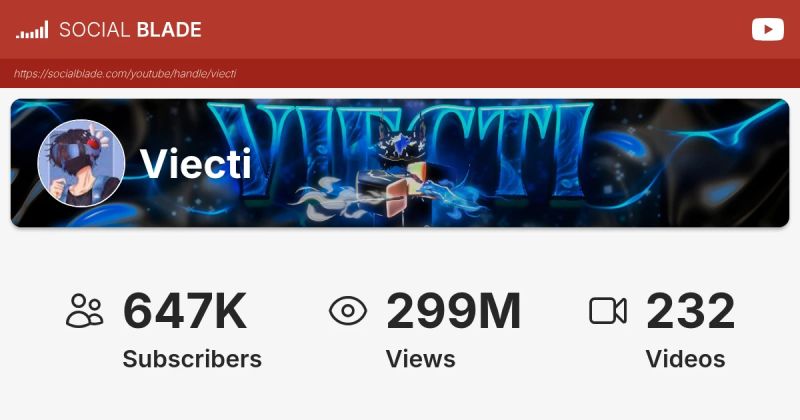Click the subscribers people icon

click(85, 310)
